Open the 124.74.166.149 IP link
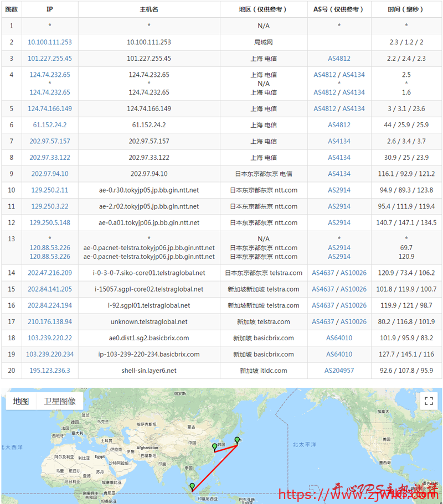Screen dimensions: 443x504 pyautogui.click(x=50, y=108)
